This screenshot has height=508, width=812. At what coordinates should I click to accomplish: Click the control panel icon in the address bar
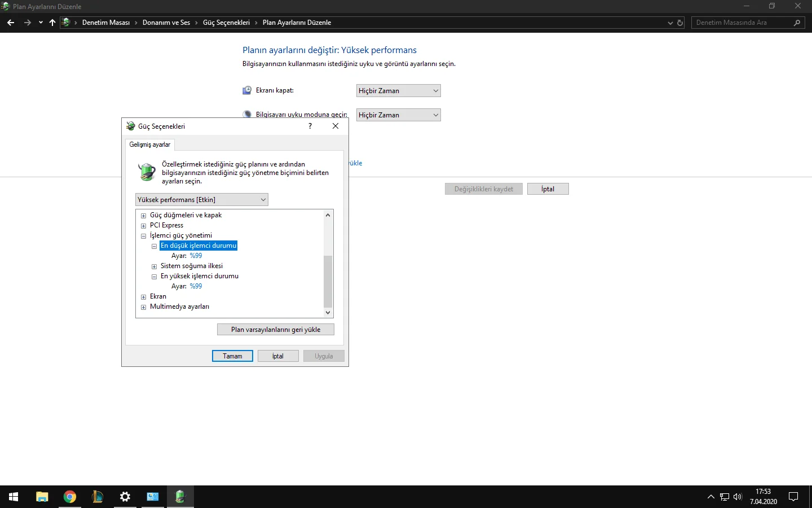pos(66,23)
